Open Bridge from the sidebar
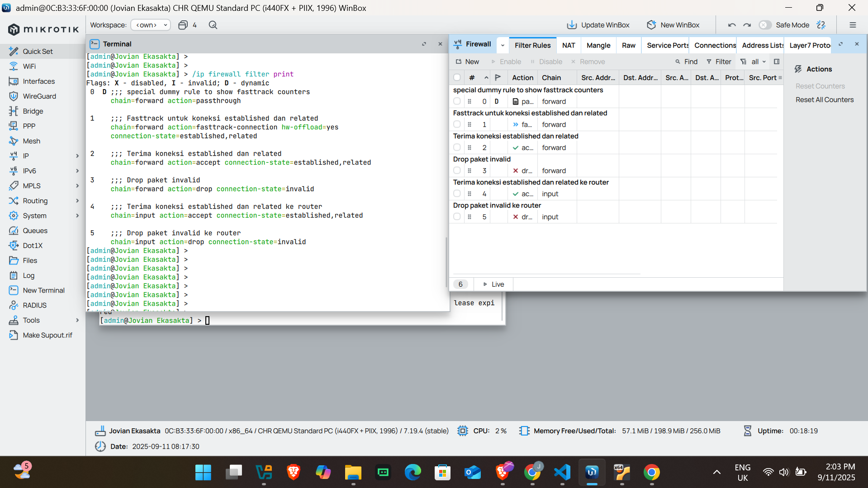 click(33, 111)
